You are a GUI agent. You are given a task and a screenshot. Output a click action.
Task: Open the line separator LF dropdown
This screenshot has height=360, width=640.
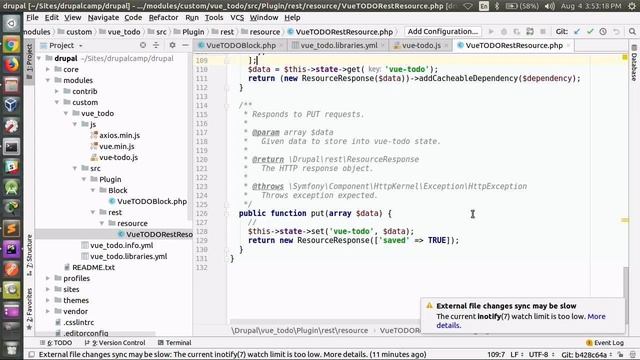tap(517, 354)
